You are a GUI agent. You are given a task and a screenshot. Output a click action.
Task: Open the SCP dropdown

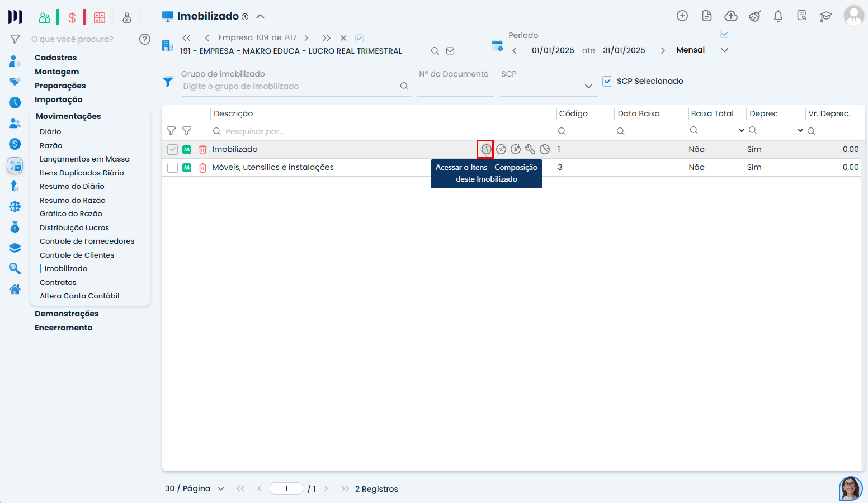588,86
